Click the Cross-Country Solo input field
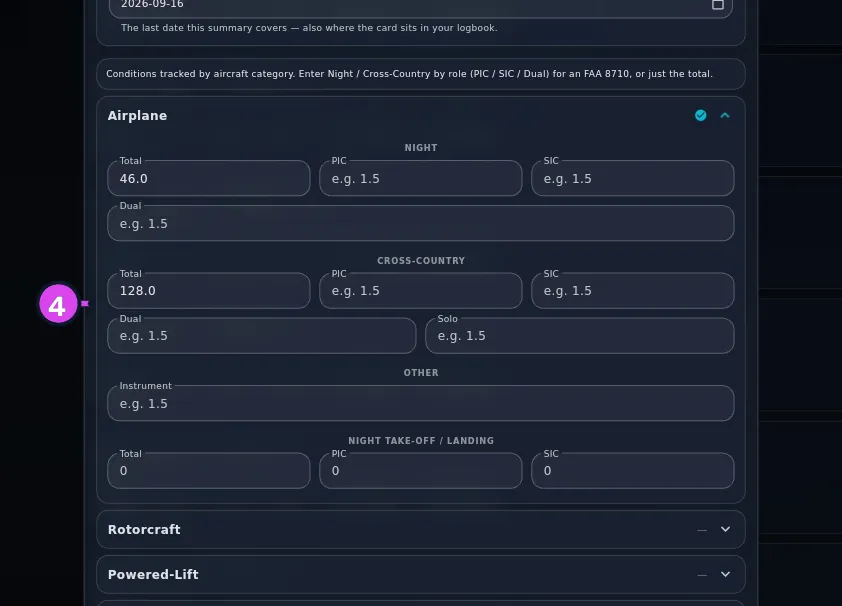842x606 pixels. pos(579,336)
